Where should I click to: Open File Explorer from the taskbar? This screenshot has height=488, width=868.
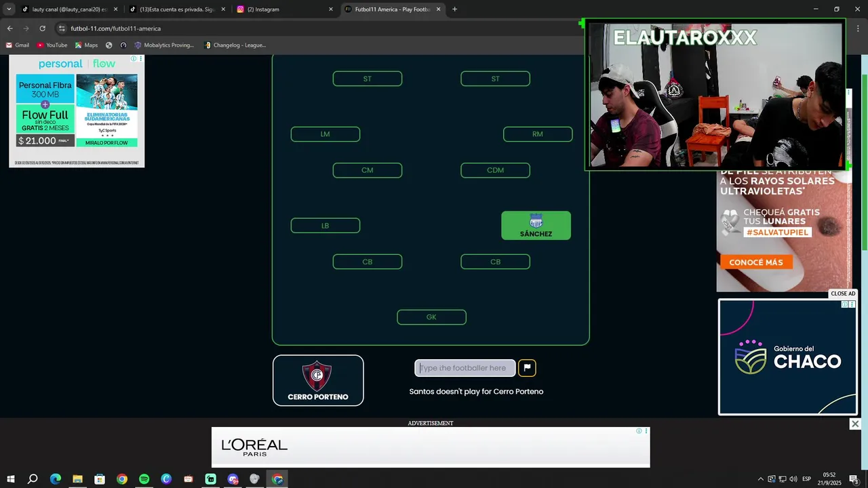point(77,479)
